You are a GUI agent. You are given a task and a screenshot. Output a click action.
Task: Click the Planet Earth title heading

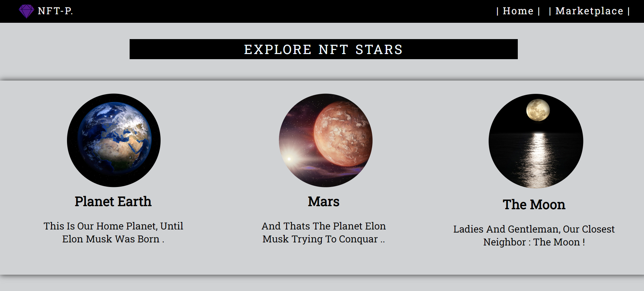pos(113,201)
